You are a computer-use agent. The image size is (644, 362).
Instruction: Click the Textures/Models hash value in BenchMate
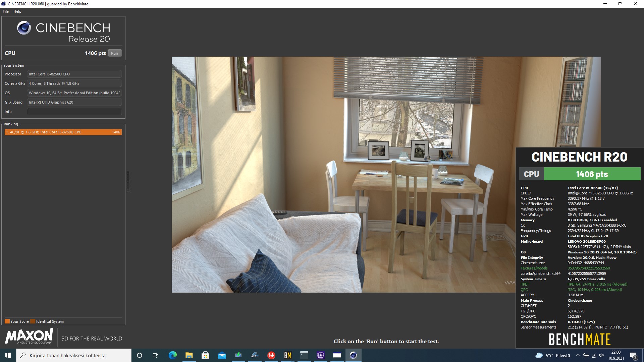[589, 268]
